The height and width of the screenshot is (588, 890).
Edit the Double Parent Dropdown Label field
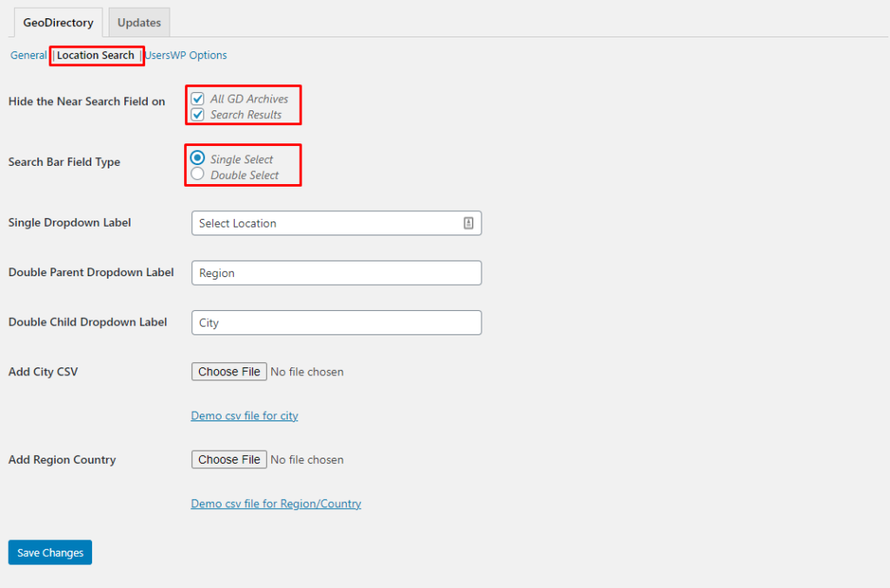click(x=336, y=273)
